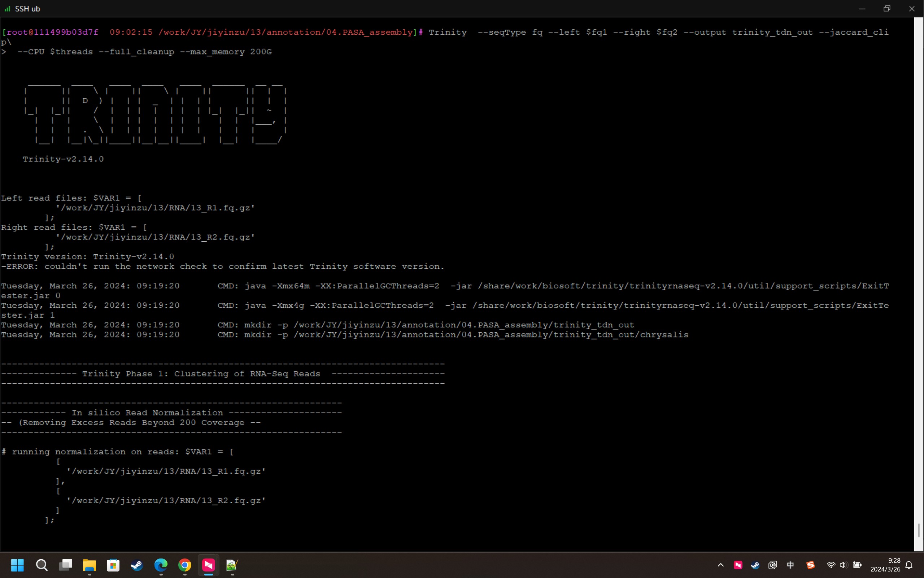Click the '--CPU $threads --full_cleanup' command line
The image size is (924, 578).
click(136, 52)
